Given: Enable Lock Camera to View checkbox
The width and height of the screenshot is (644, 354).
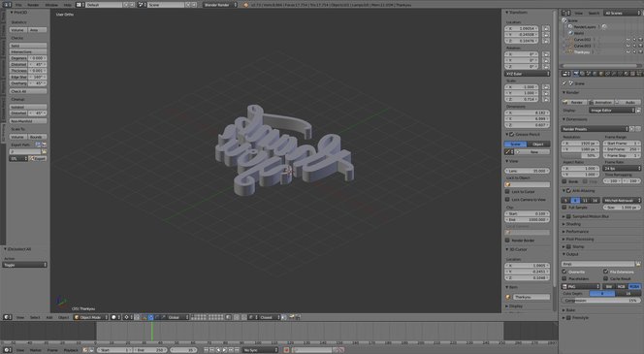Looking at the screenshot, I should tap(507, 199).
